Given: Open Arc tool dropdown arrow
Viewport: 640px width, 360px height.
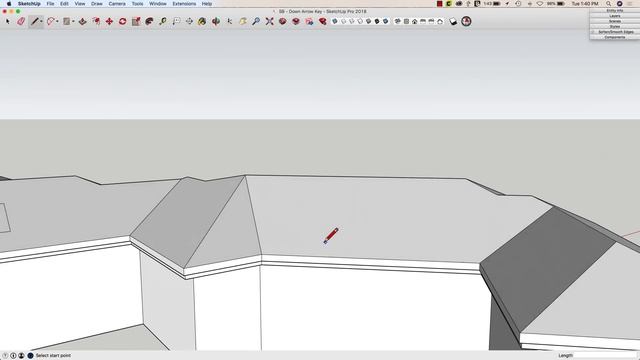Looking at the screenshot, I should (57, 21).
